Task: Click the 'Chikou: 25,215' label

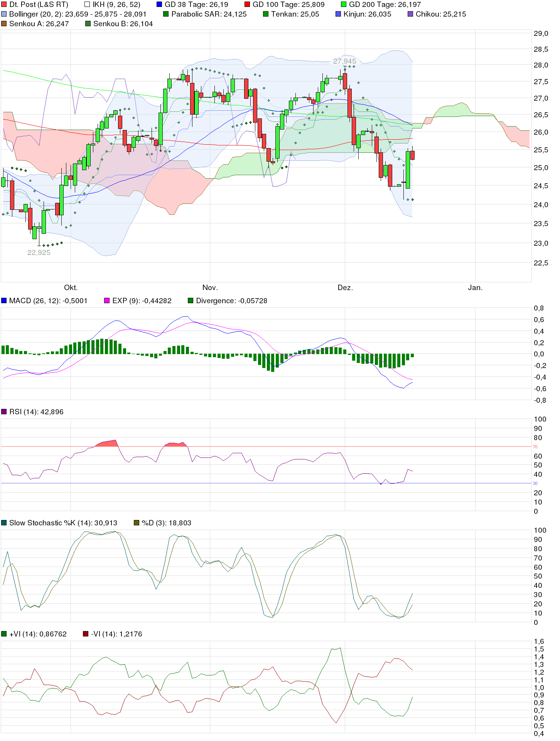Action: pos(441,14)
